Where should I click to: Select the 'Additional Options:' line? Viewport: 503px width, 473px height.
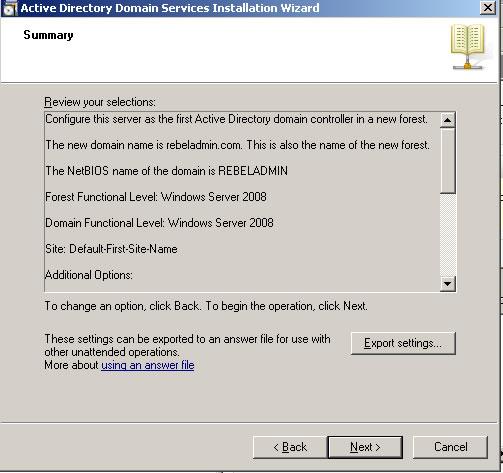(x=89, y=275)
